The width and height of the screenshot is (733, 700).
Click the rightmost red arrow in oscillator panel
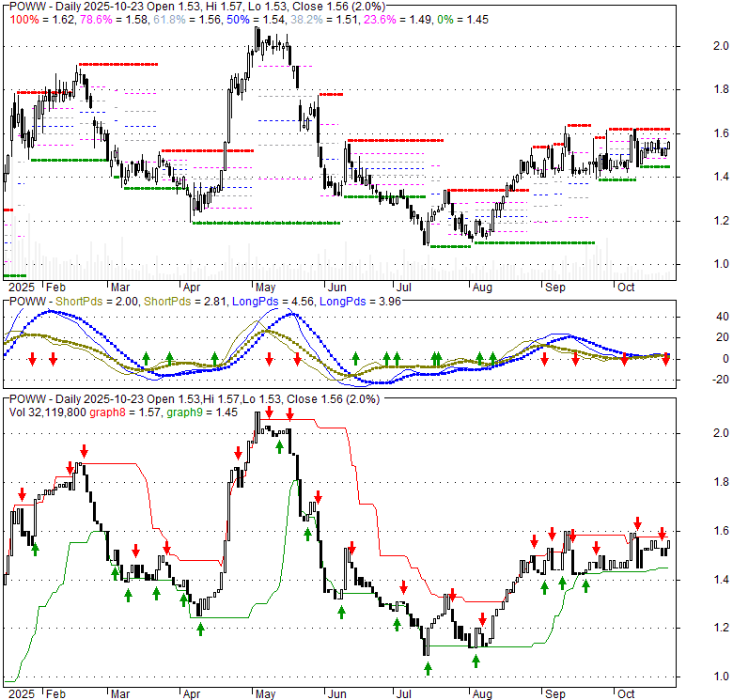click(x=665, y=358)
